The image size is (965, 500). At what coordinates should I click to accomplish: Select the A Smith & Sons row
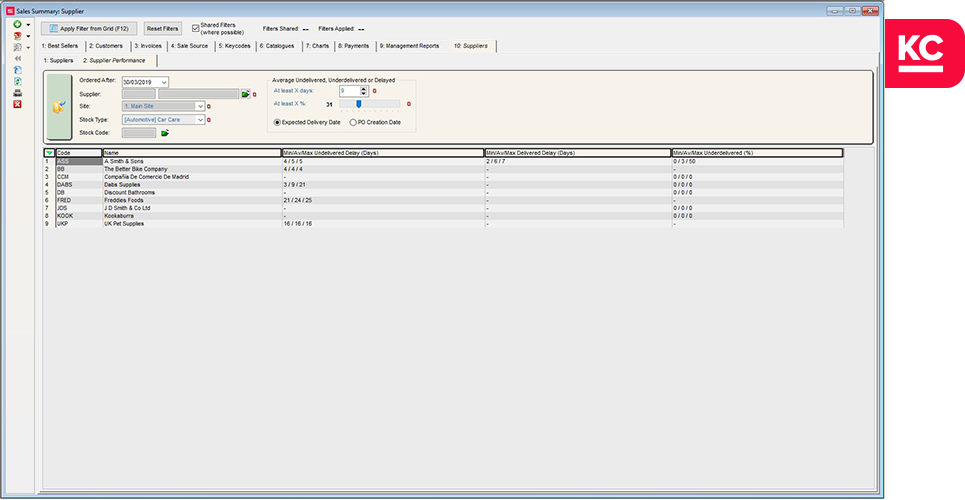443,161
